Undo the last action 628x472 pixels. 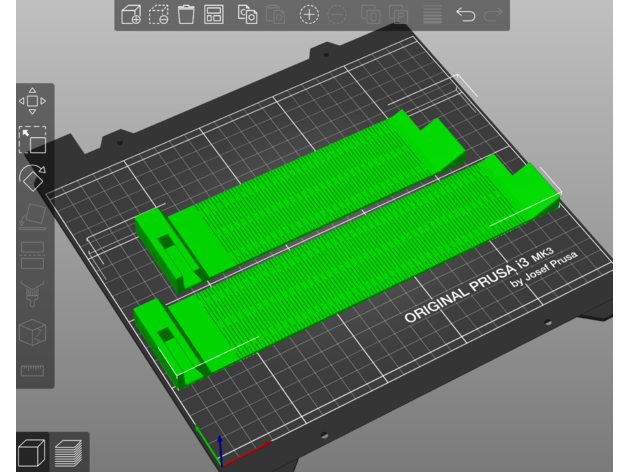(465, 15)
